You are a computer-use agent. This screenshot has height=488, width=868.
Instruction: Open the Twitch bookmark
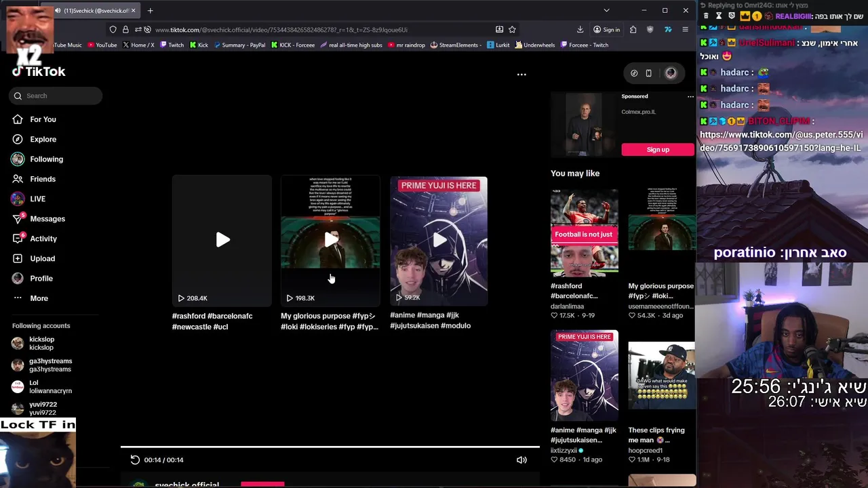pos(172,45)
